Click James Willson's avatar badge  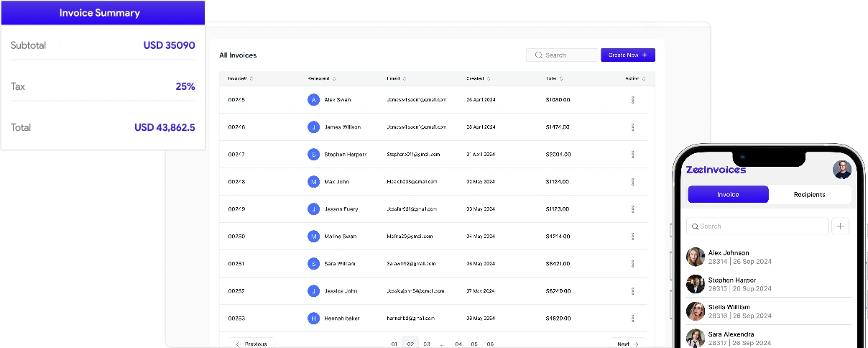tap(313, 127)
